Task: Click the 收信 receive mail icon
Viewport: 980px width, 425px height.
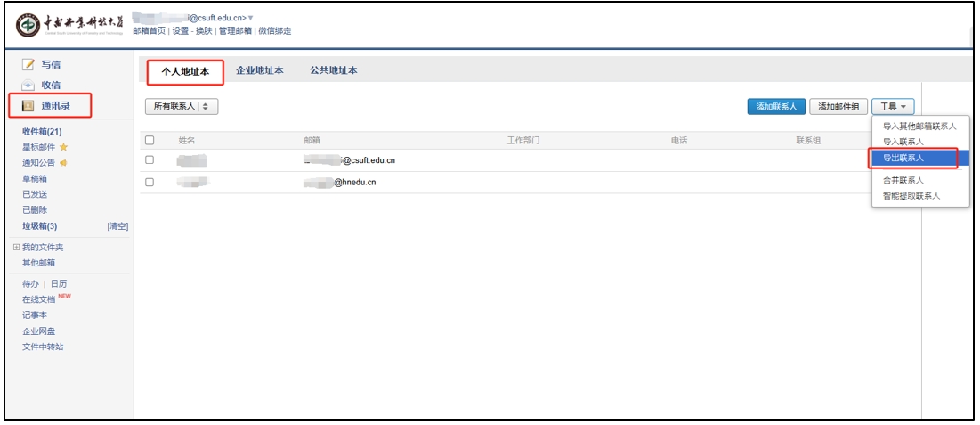Action: [x=28, y=86]
